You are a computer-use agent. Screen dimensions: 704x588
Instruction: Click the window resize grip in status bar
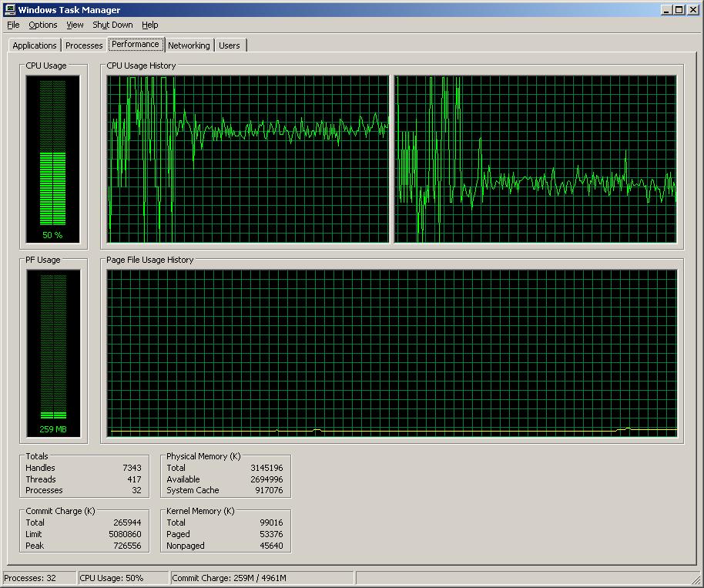coord(696,579)
